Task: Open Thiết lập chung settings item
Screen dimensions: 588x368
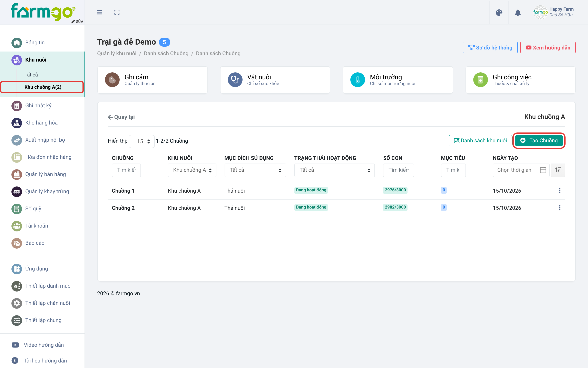Action: pyautogui.click(x=43, y=320)
